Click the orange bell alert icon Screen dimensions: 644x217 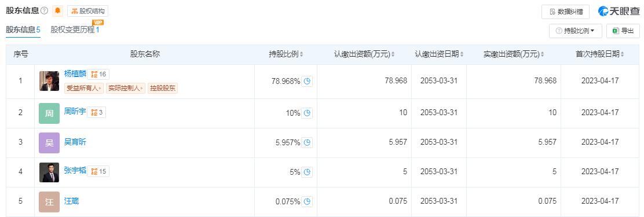(57, 11)
